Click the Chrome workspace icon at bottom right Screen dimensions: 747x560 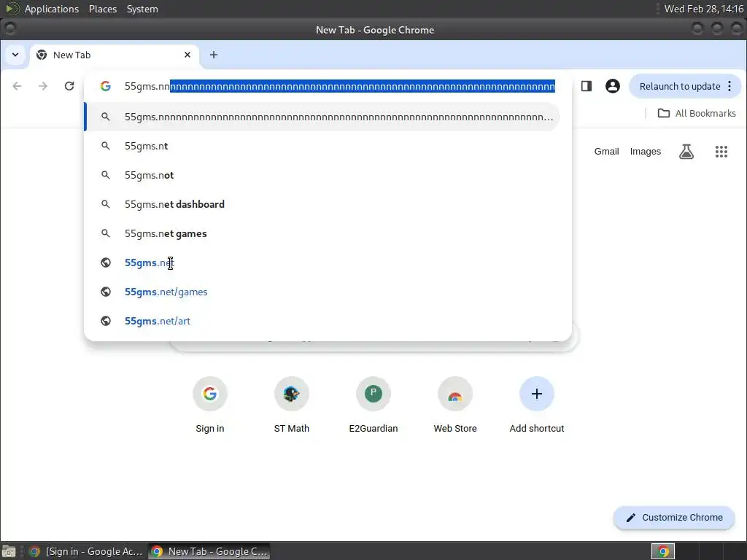coord(663,551)
